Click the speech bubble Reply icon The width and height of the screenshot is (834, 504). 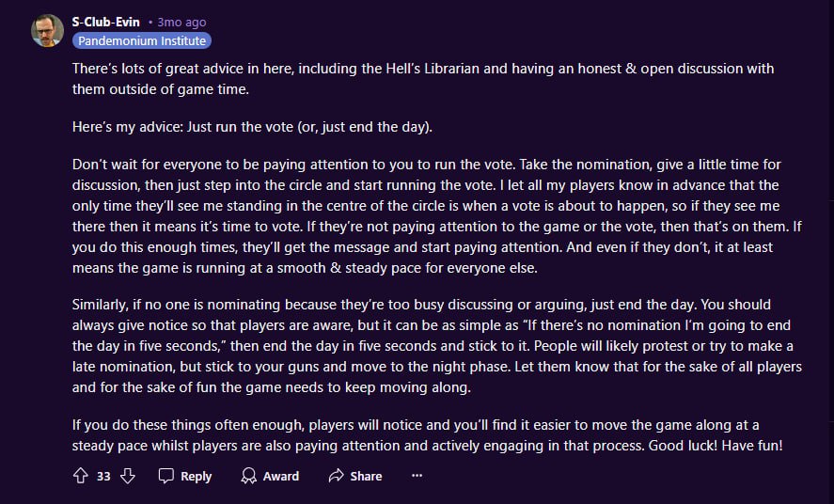point(166,476)
